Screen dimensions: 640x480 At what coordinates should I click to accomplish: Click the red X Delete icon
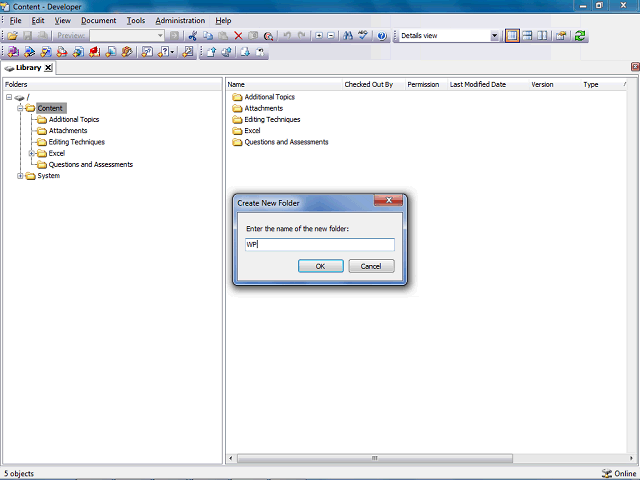(x=238, y=36)
